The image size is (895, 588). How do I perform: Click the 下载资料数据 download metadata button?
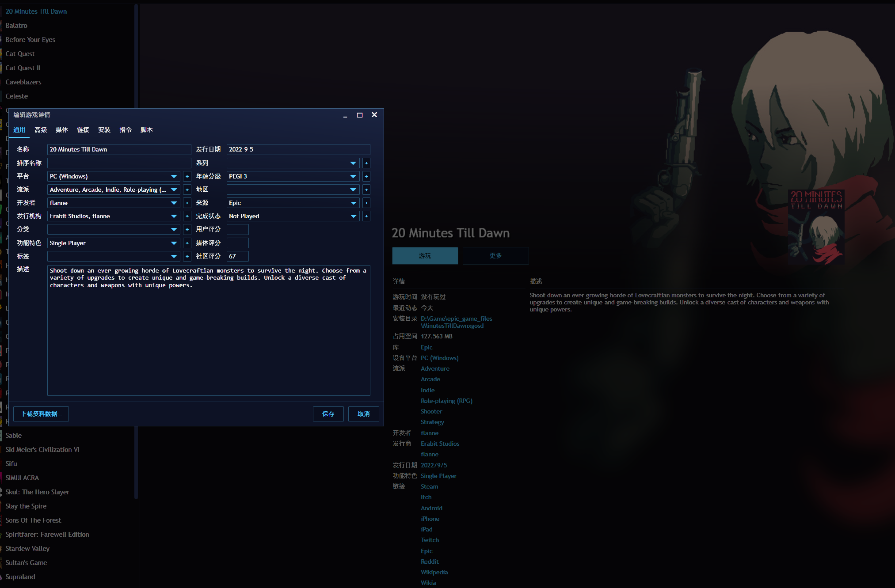(x=41, y=413)
